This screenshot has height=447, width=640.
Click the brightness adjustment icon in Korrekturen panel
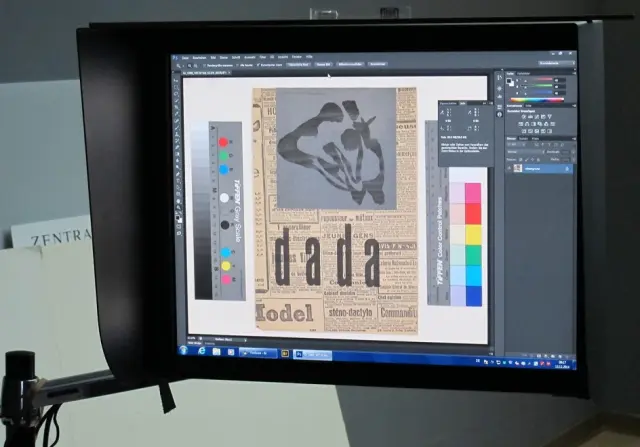click(523, 116)
